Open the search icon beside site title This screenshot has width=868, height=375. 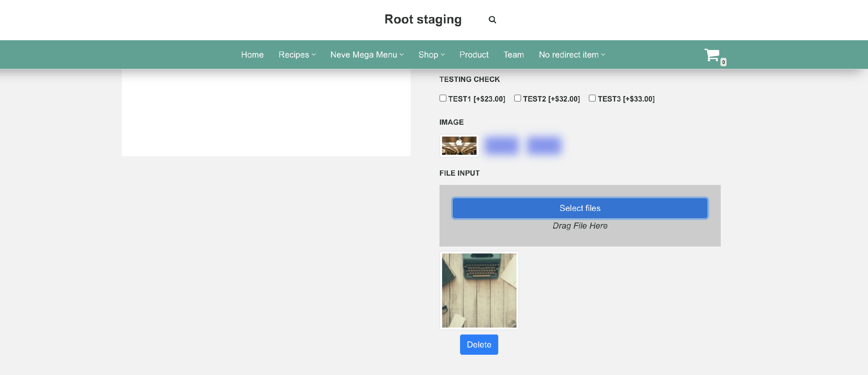(x=492, y=20)
